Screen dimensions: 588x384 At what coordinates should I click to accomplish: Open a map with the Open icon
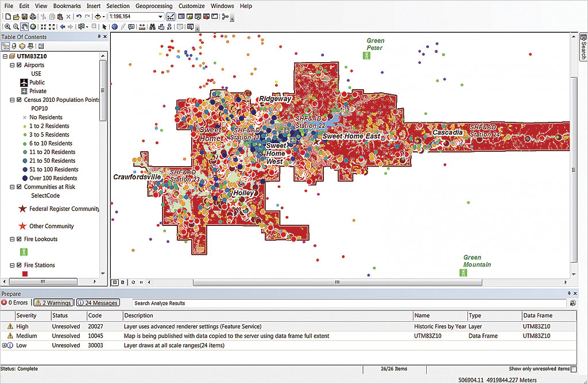point(16,17)
